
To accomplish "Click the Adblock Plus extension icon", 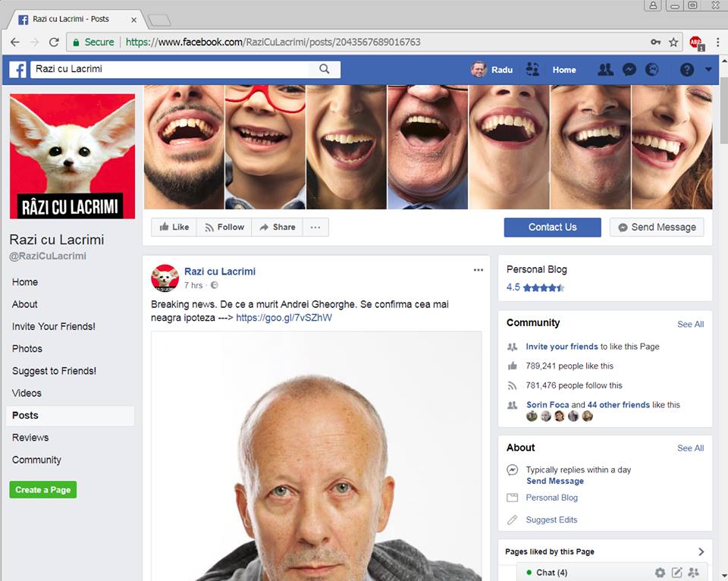I will (x=696, y=43).
